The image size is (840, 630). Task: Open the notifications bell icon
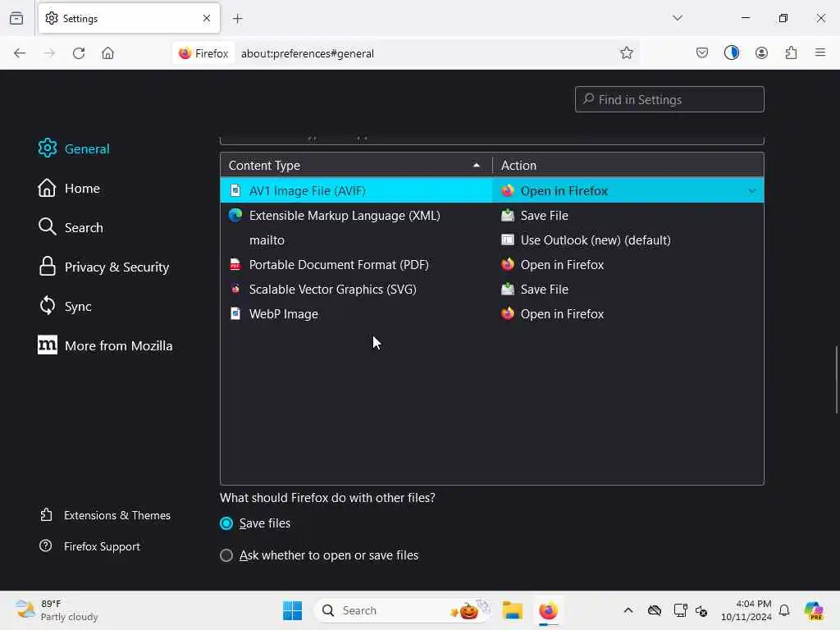[x=784, y=610]
